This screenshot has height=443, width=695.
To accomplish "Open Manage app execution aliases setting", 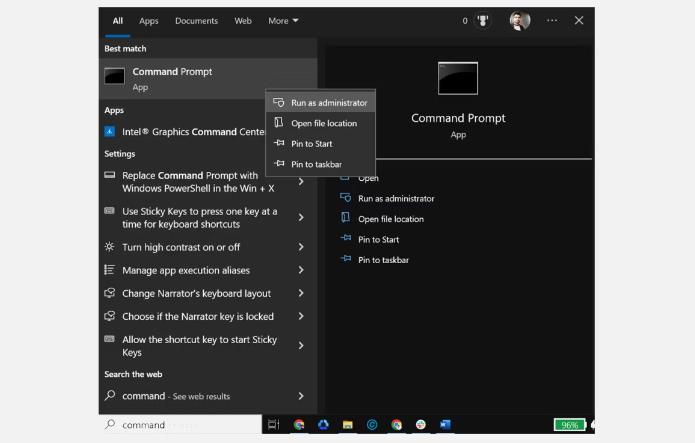I will coord(186,270).
